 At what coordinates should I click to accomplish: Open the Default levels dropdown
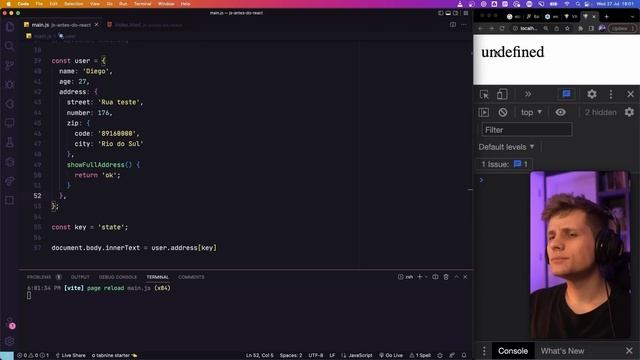point(506,147)
